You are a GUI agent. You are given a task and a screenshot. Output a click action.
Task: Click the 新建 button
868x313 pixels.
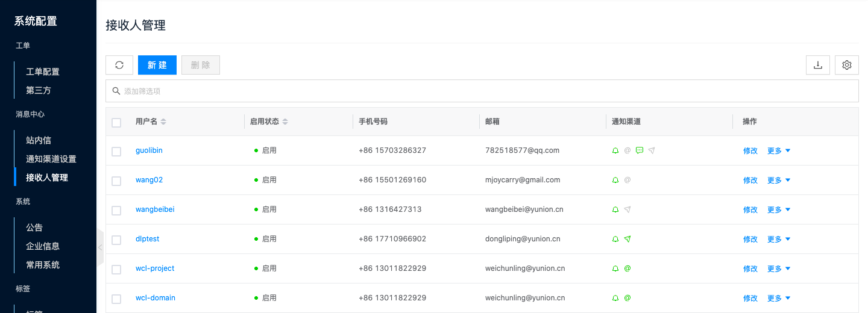157,65
